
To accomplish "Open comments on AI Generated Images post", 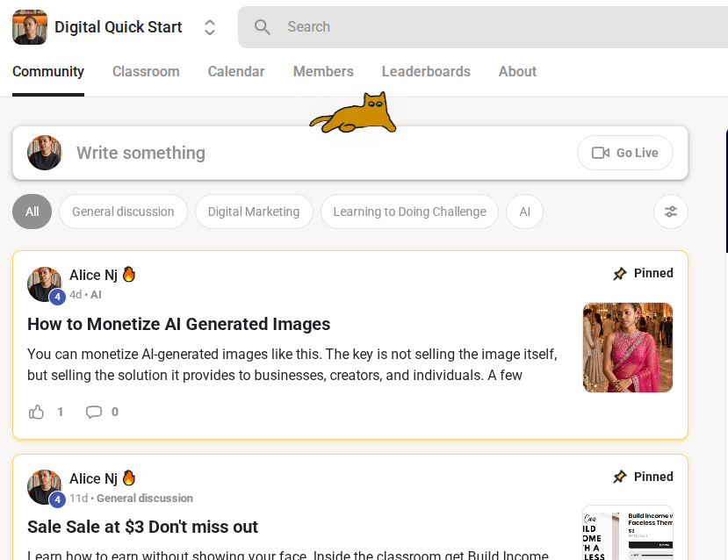I will (x=94, y=412).
